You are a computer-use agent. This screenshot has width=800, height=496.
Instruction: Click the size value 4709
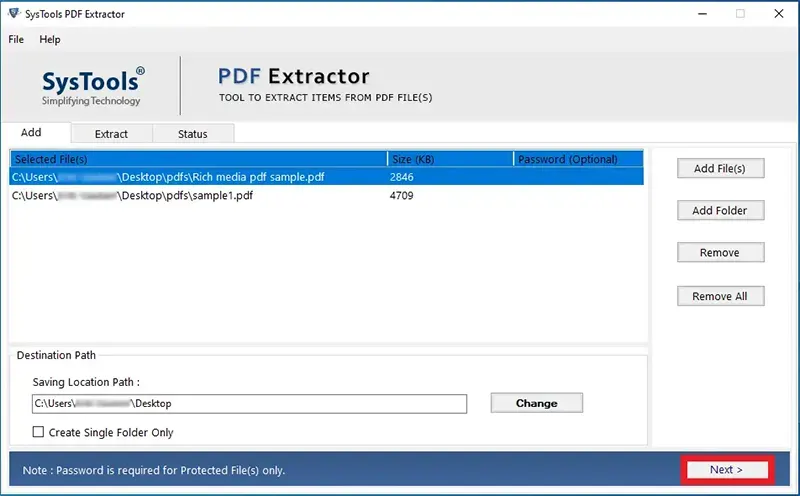pyautogui.click(x=402, y=195)
